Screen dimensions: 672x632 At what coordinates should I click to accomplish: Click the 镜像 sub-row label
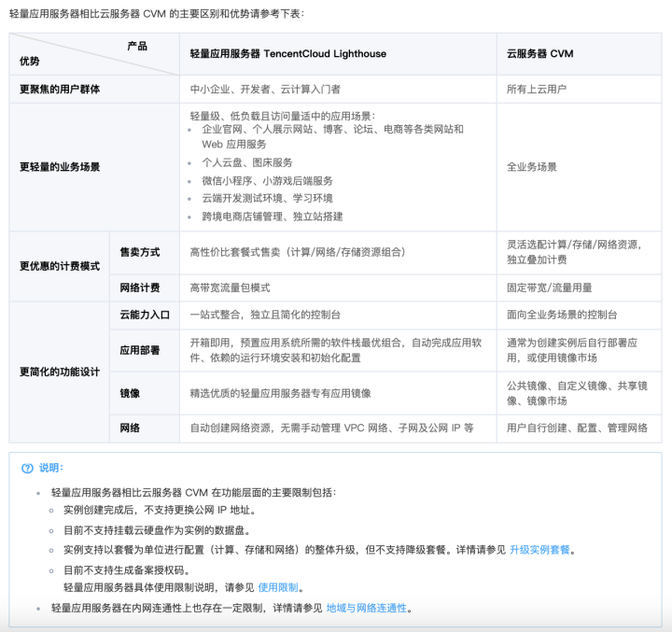[x=130, y=393]
